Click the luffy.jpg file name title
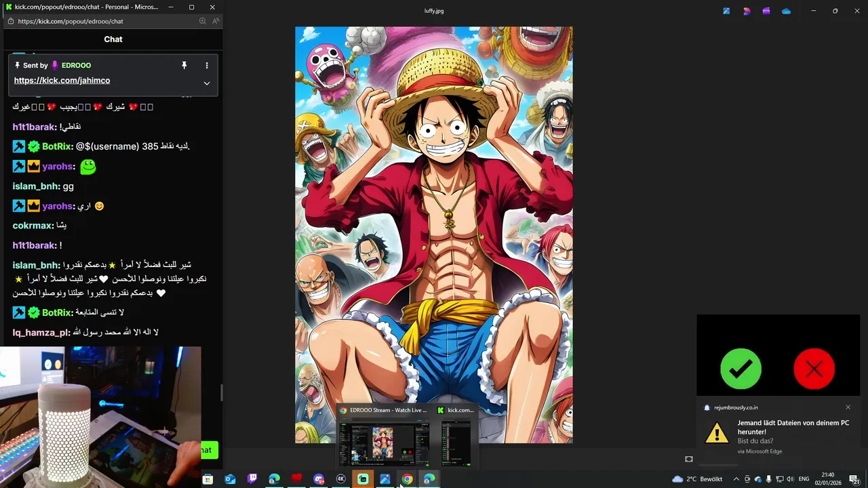 pyautogui.click(x=434, y=11)
